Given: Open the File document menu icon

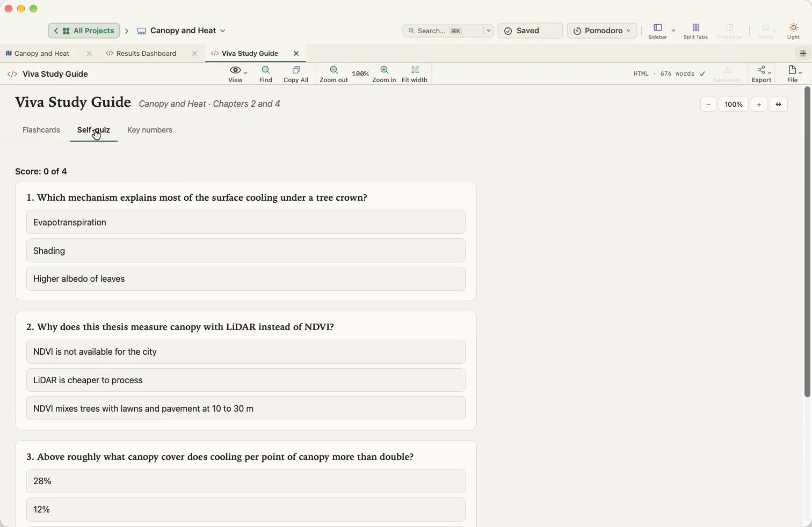Looking at the screenshot, I should click(x=792, y=70).
